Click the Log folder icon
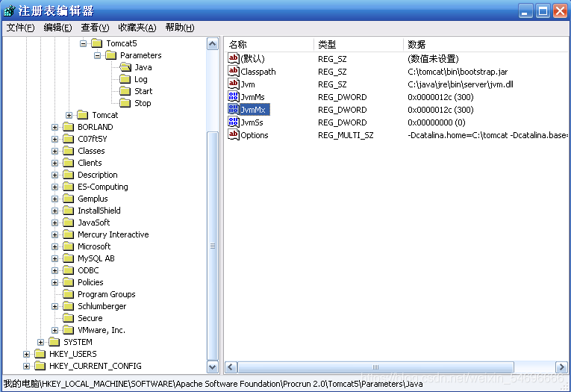The height and width of the screenshot is (392, 571). tap(125, 79)
